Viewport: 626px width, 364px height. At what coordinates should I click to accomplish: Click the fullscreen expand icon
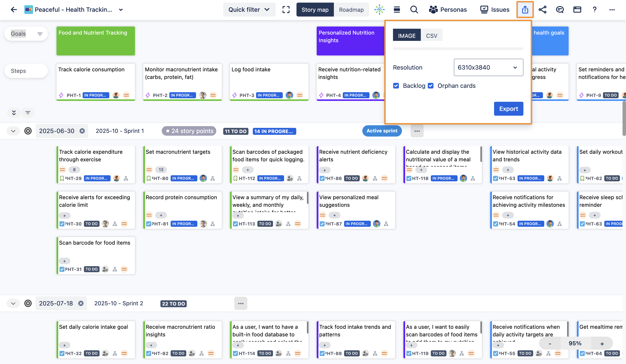coord(286,10)
